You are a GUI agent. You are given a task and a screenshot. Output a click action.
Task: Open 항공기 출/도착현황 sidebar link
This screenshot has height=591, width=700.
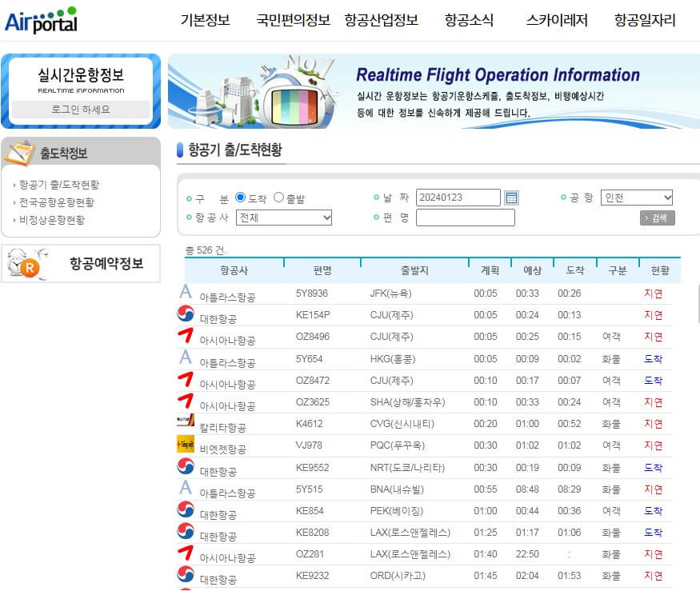[x=59, y=185]
